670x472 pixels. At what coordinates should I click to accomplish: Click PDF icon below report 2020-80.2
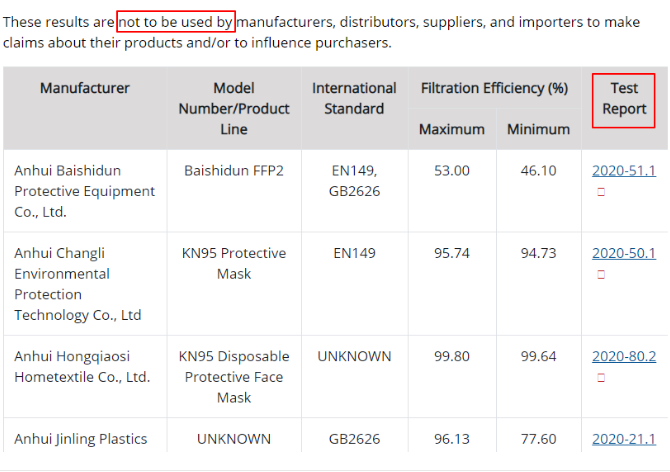click(601, 378)
